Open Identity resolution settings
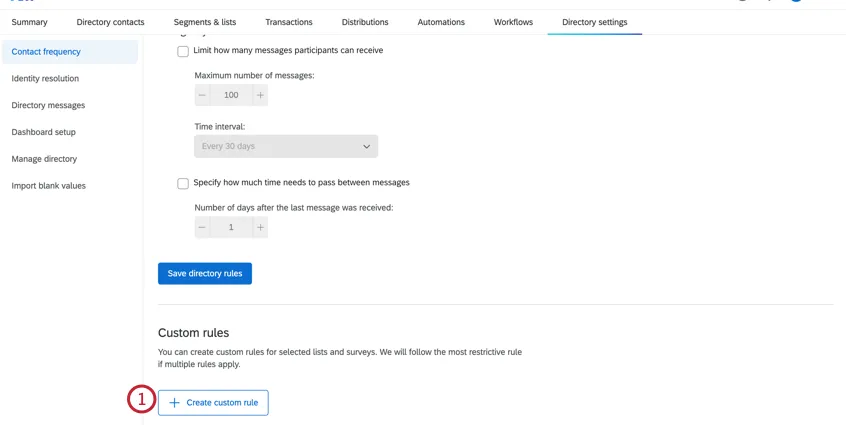Screen dimensions: 846x425 click(45, 79)
